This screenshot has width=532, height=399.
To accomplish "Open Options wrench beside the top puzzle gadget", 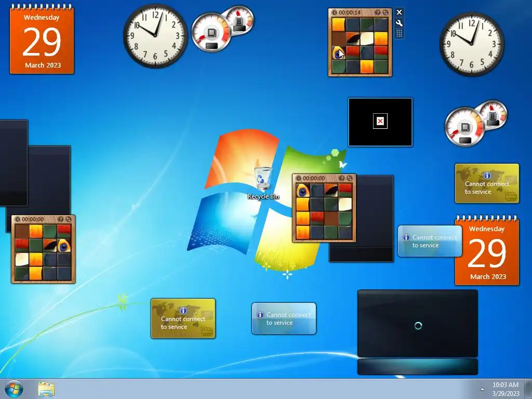I will [400, 23].
